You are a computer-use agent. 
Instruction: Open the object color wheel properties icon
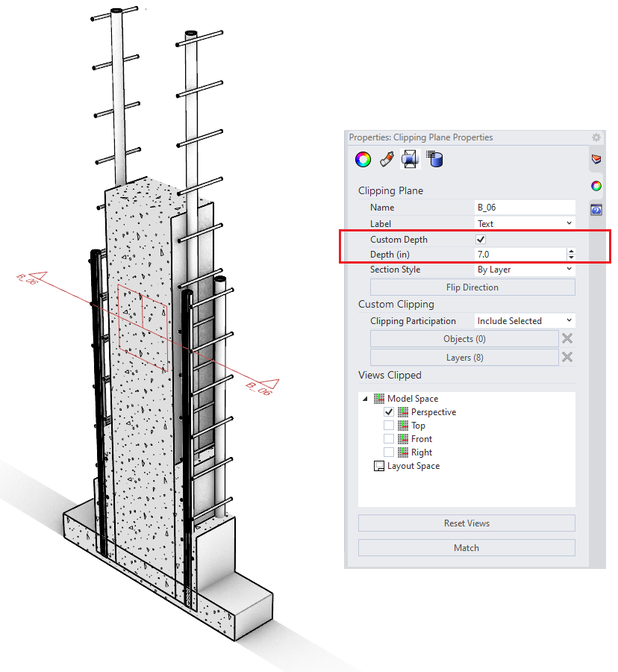(x=363, y=158)
